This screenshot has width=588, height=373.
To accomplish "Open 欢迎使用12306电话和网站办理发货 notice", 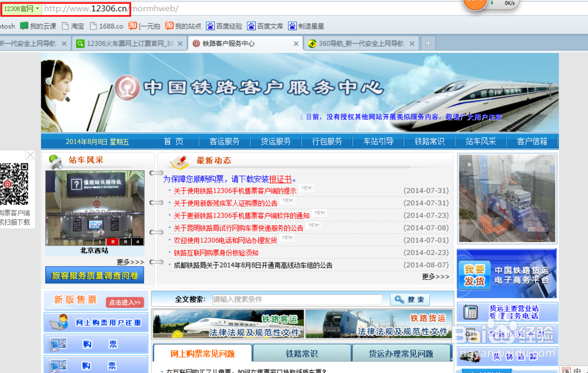I will tap(225, 240).
